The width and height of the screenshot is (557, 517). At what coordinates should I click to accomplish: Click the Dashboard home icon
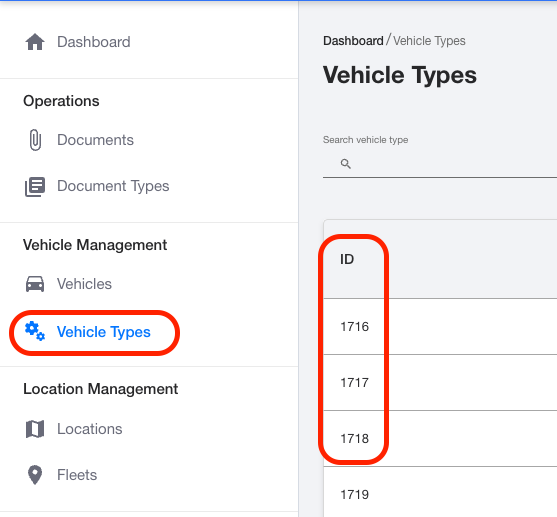[35, 42]
